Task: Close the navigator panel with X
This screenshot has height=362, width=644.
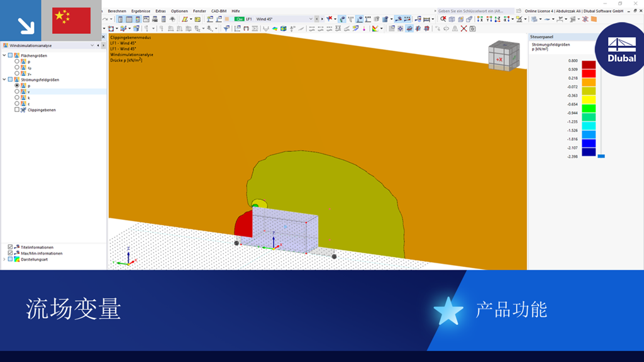Action: (103, 37)
